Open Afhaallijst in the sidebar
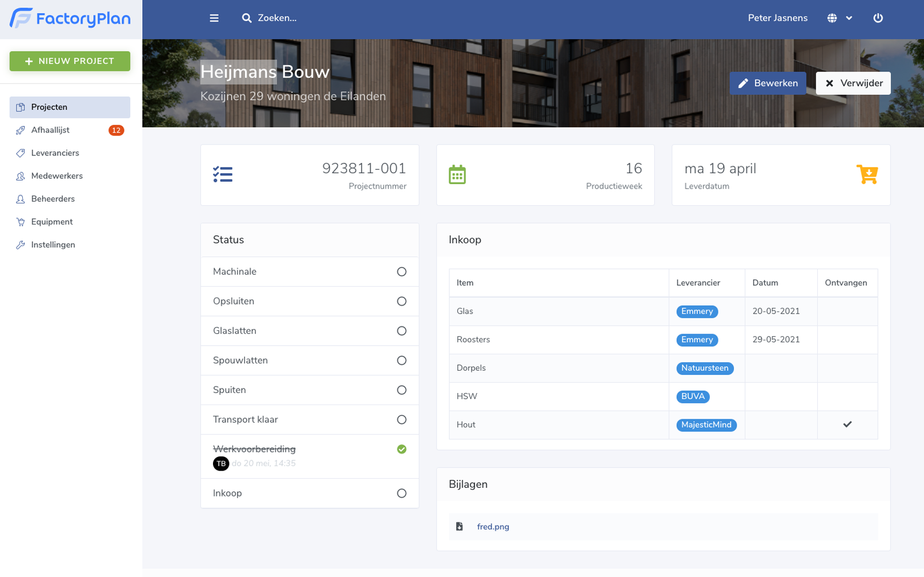The width and height of the screenshot is (924, 577). (50, 130)
